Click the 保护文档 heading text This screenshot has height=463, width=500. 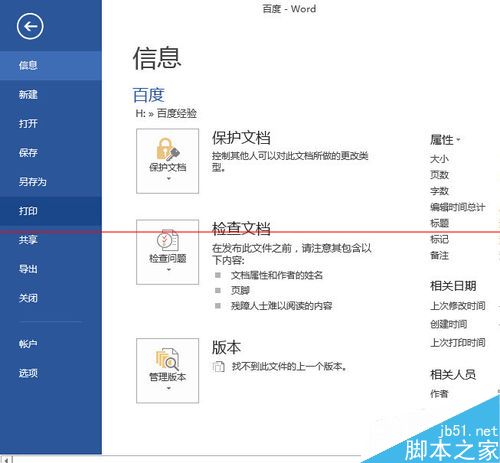241,138
